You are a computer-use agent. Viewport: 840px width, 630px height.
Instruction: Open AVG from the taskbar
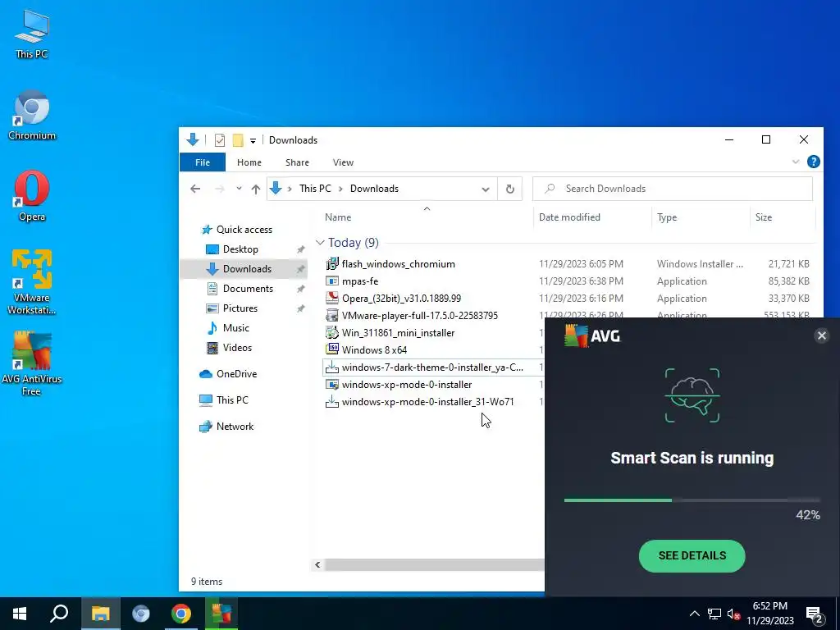(x=221, y=614)
